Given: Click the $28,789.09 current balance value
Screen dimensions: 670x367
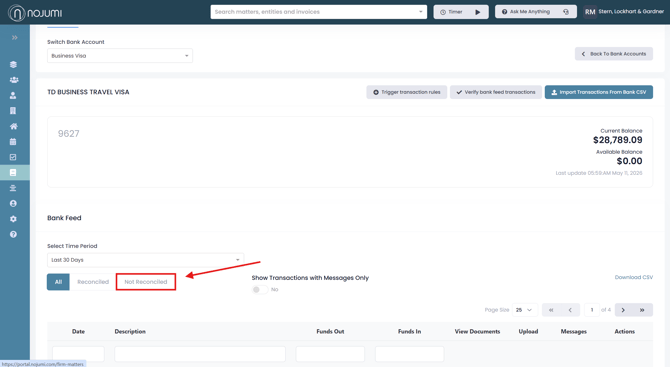Looking at the screenshot, I should coord(617,140).
